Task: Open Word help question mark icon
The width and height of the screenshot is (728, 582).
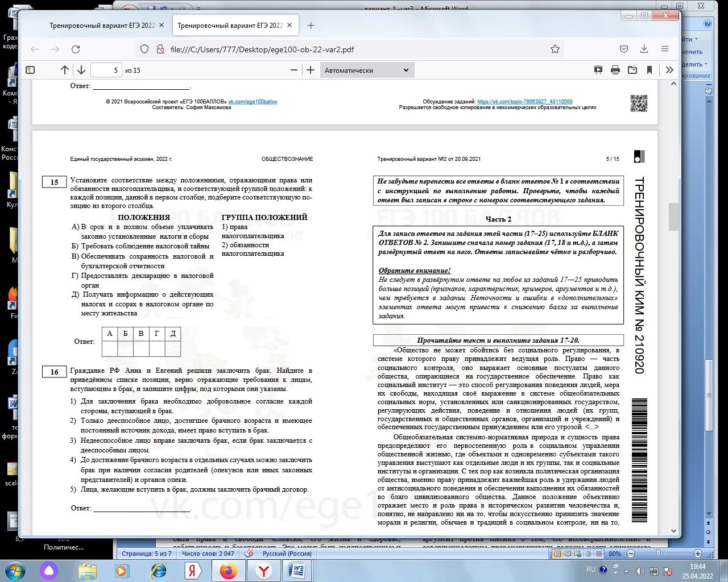Action: point(708,24)
